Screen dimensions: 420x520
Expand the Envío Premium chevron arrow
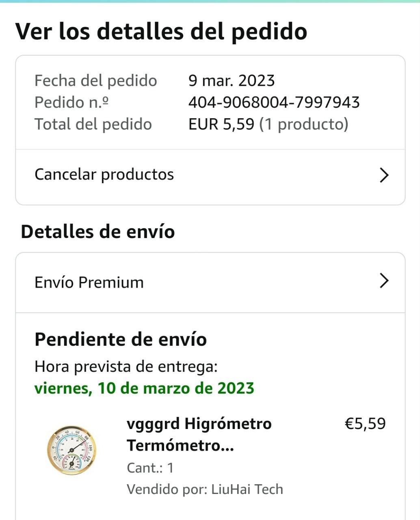[384, 281]
